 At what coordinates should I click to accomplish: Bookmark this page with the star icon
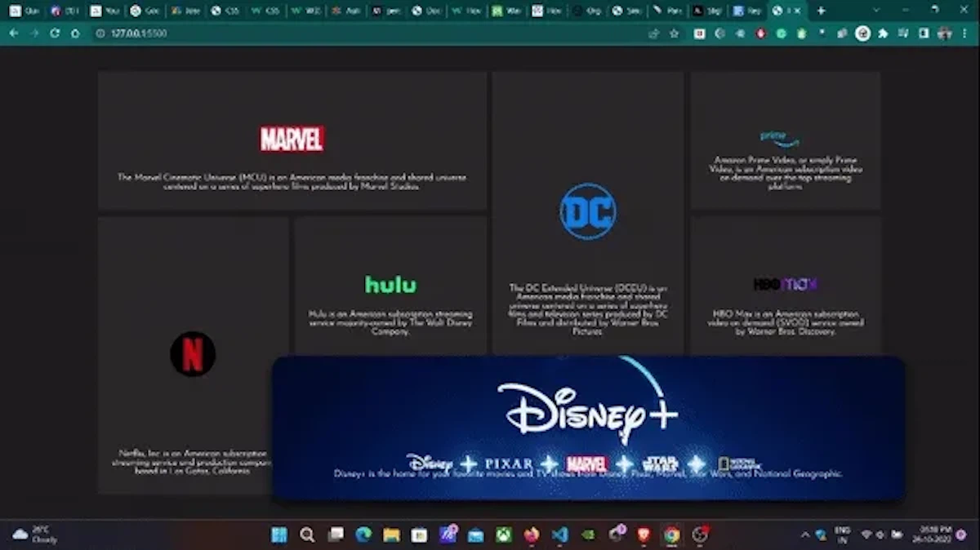[674, 33]
